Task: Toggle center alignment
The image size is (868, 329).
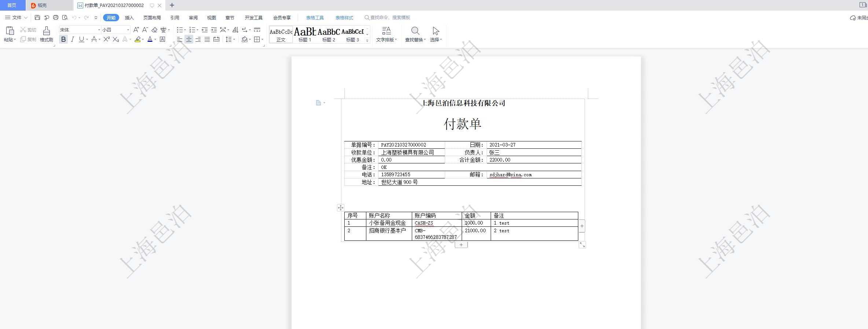Action: point(188,39)
